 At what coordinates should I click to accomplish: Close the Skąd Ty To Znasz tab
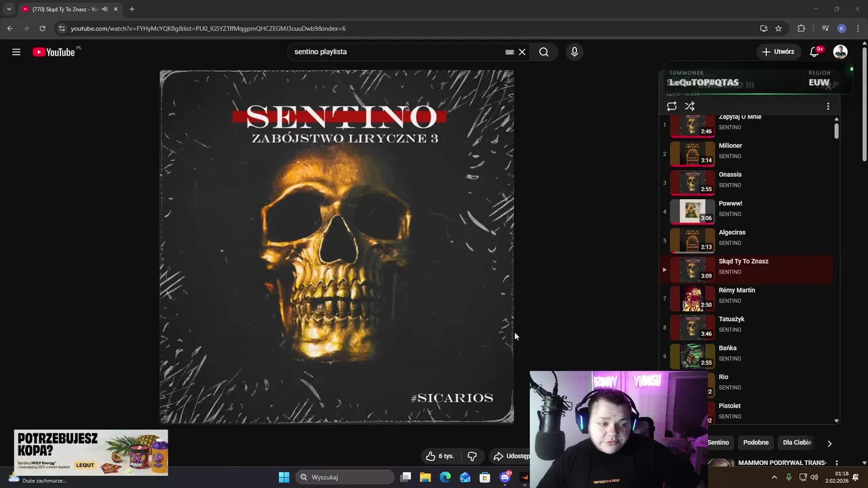click(116, 9)
